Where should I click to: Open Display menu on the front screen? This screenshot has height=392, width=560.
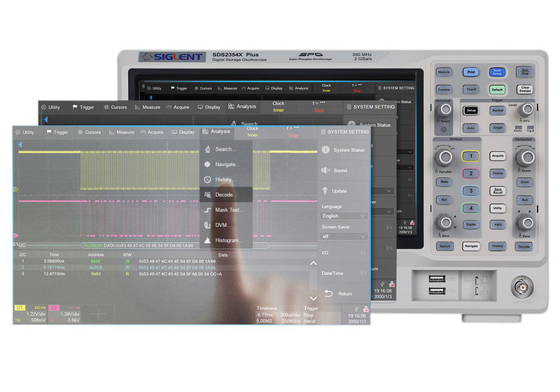coord(183,132)
